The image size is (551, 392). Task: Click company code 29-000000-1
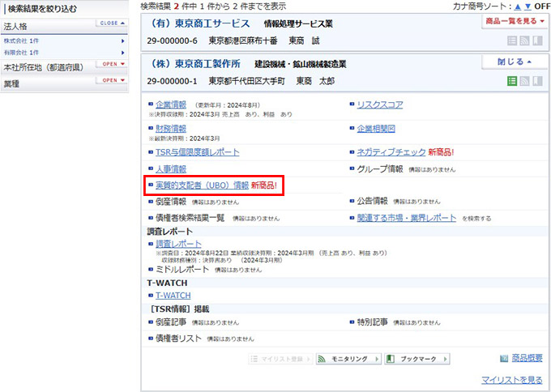point(172,81)
